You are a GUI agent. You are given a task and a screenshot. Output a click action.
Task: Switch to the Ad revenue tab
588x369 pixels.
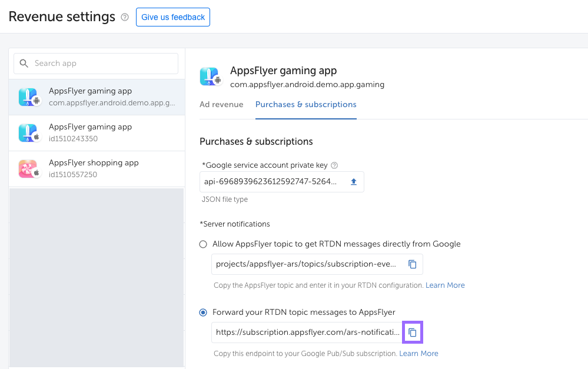click(221, 105)
